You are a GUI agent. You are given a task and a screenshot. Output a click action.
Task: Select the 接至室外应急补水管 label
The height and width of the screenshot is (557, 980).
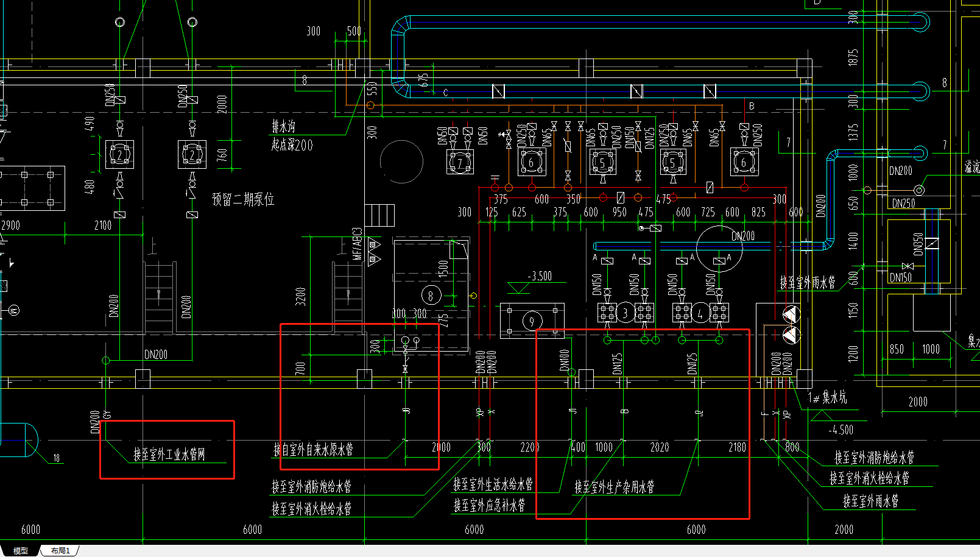pyautogui.click(x=489, y=505)
